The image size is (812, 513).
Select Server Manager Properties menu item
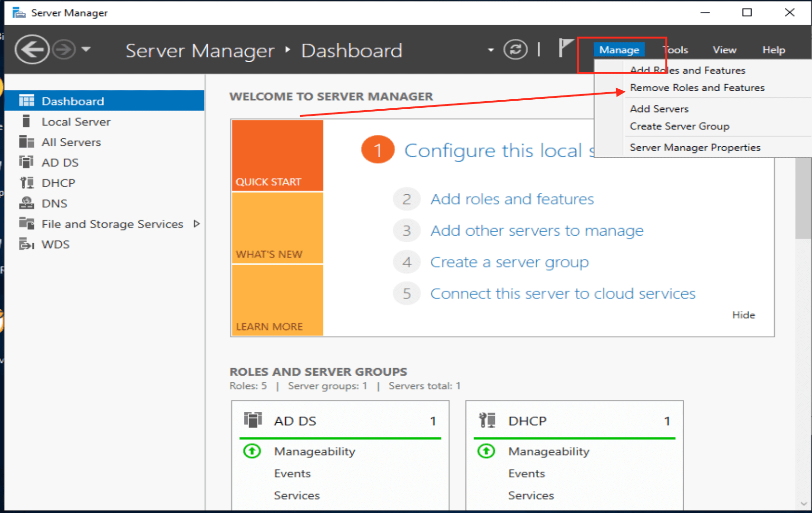(695, 148)
